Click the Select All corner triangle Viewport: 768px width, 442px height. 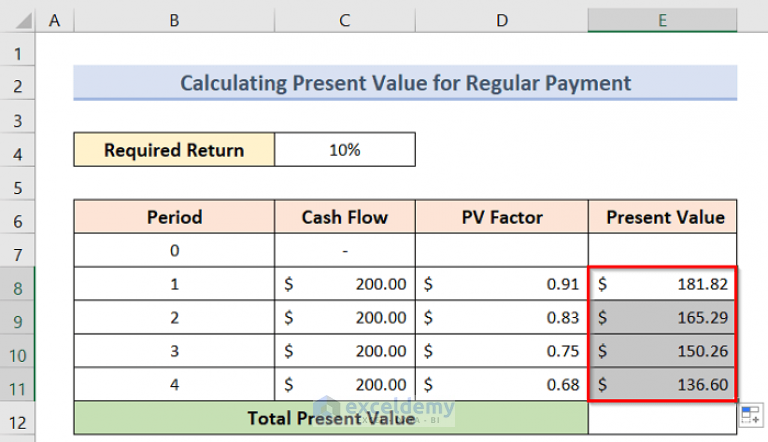click(24, 21)
